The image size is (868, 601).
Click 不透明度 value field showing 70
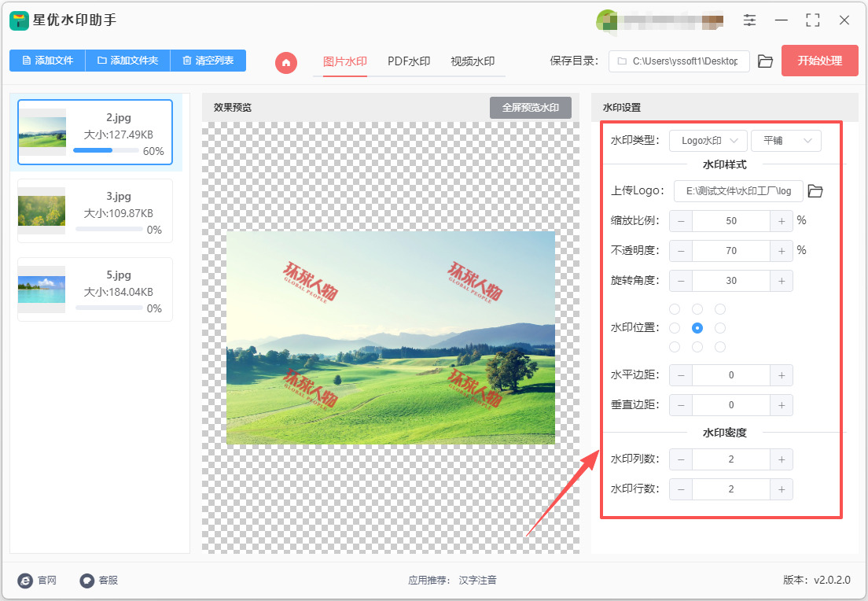click(x=730, y=251)
